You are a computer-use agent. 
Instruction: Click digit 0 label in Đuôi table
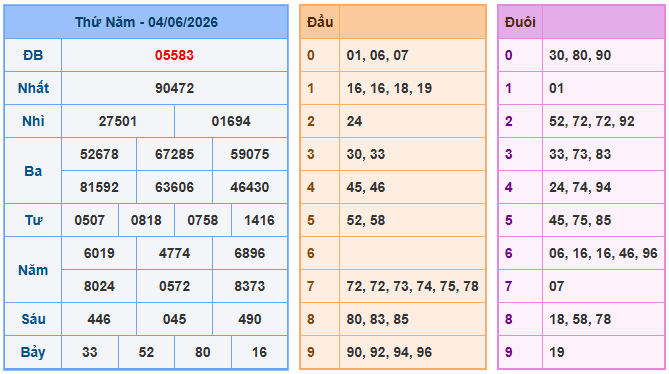click(x=509, y=55)
